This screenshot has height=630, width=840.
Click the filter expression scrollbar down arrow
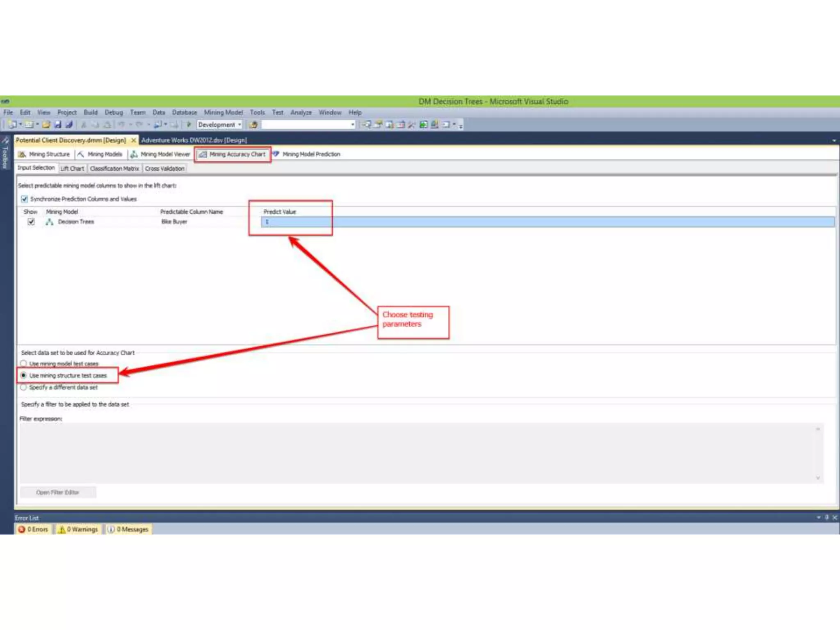[x=818, y=478]
